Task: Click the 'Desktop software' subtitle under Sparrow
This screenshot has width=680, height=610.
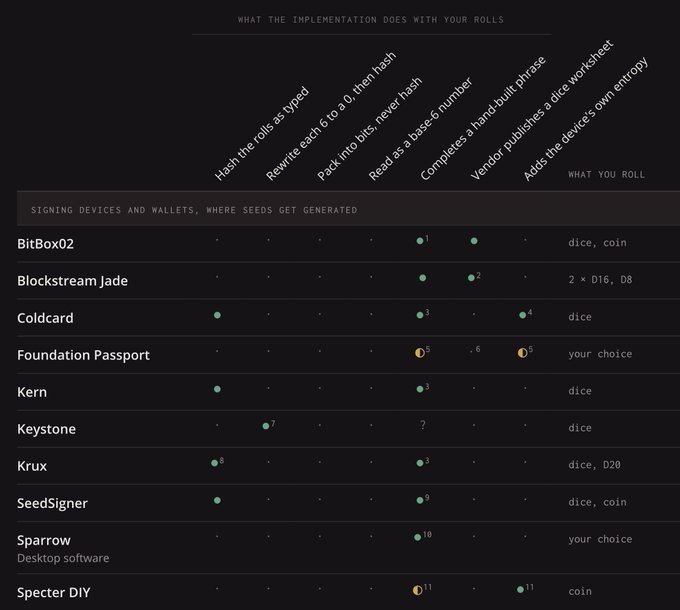Action: click(x=63, y=558)
